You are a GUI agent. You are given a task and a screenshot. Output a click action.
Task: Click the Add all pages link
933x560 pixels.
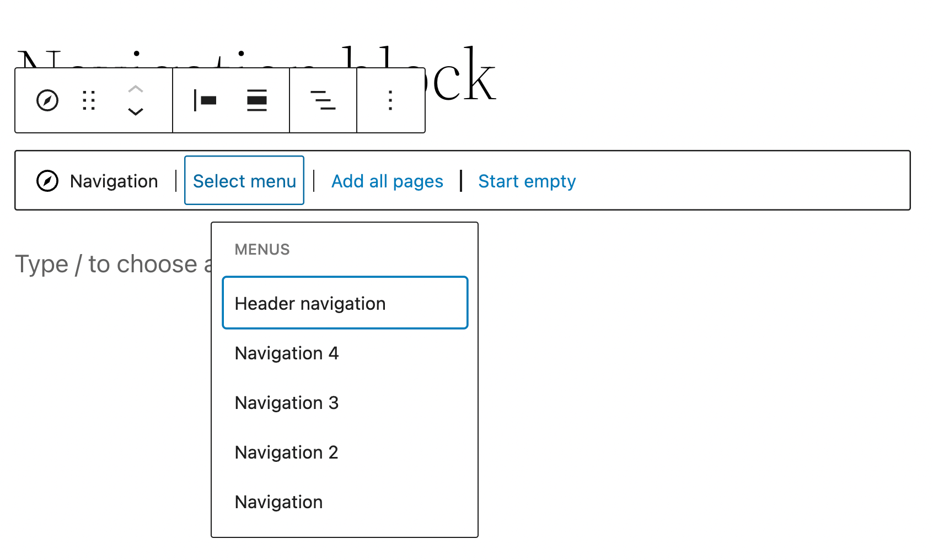pyautogui.click(x=387, y=181)
